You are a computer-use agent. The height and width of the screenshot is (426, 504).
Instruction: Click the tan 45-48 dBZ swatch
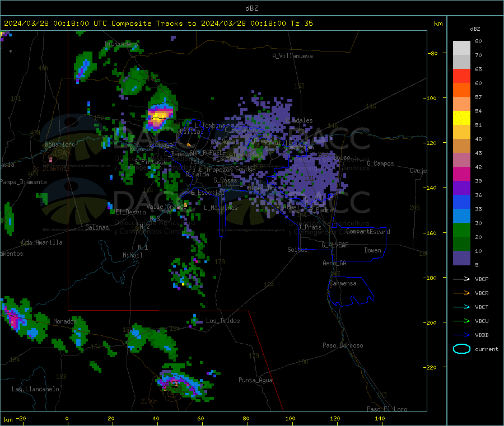[461, 146]
